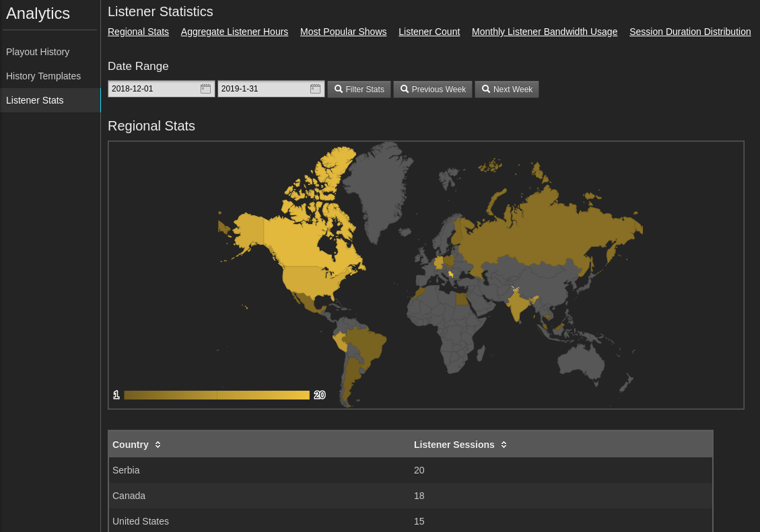Select the Serbia table row
This screenshot has width=760, height=532.
coord(411,470)
